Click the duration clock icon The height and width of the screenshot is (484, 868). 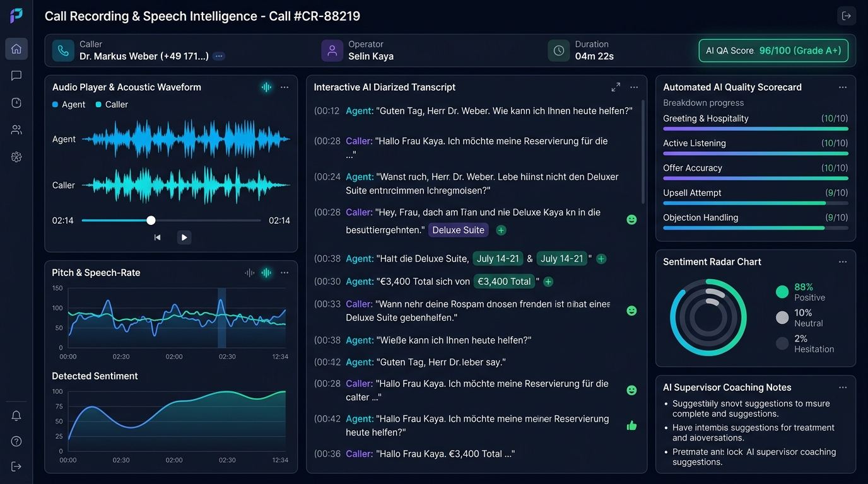pyautogui.click(x=559, y=50)
